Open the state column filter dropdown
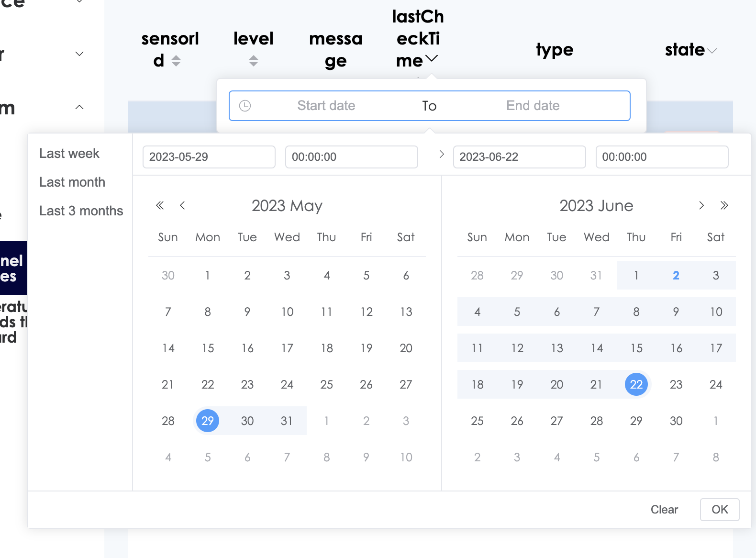 click(712, 51)
